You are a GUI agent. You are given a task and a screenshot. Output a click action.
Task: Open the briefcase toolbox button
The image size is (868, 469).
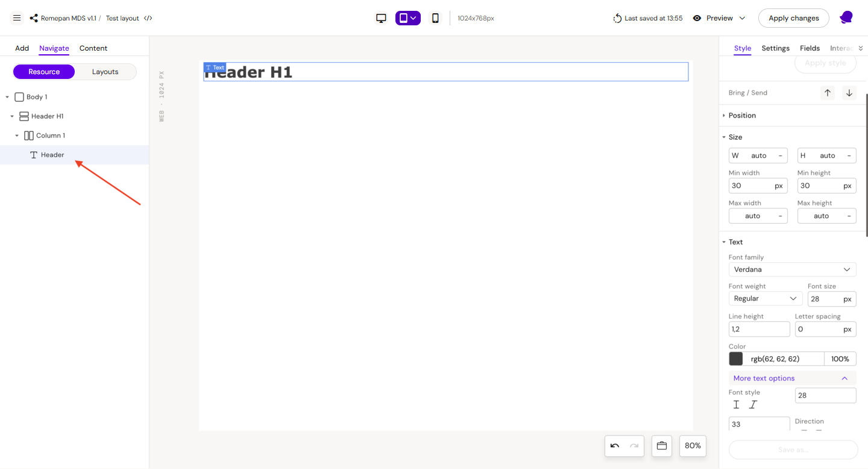(662, 445)
